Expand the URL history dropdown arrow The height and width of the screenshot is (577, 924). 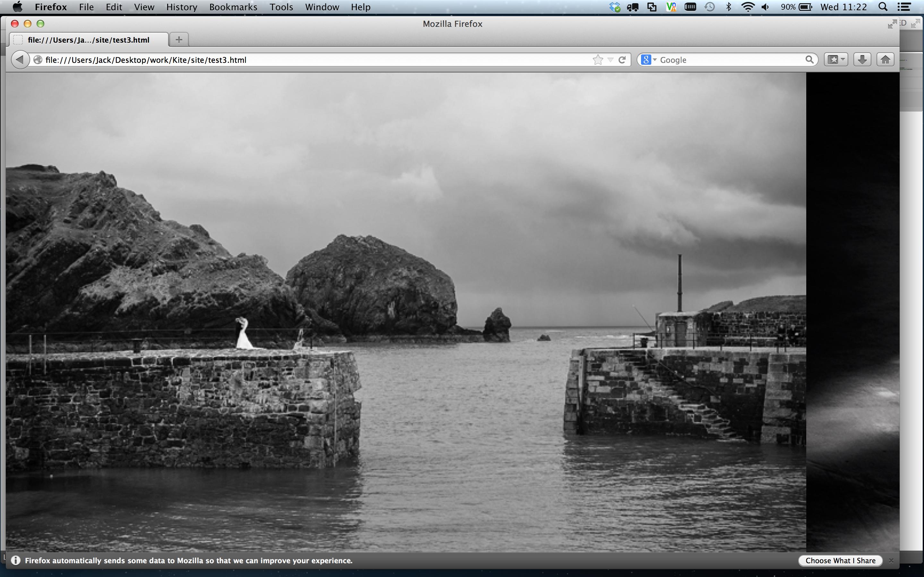[610, 60]
